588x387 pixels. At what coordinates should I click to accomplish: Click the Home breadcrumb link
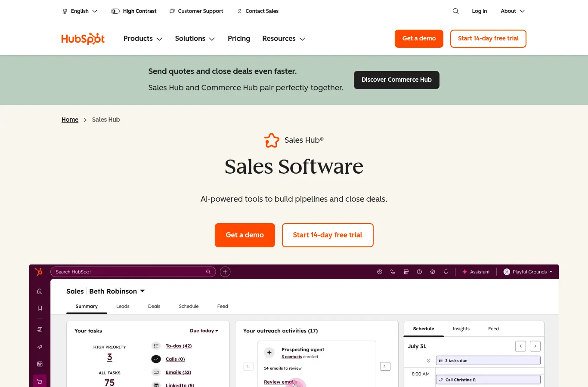[70, 120]
